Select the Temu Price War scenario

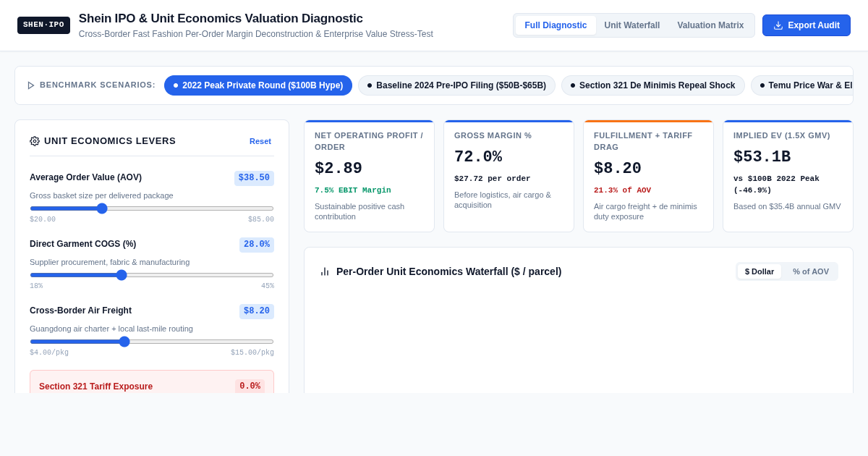(x=801, y=85)
